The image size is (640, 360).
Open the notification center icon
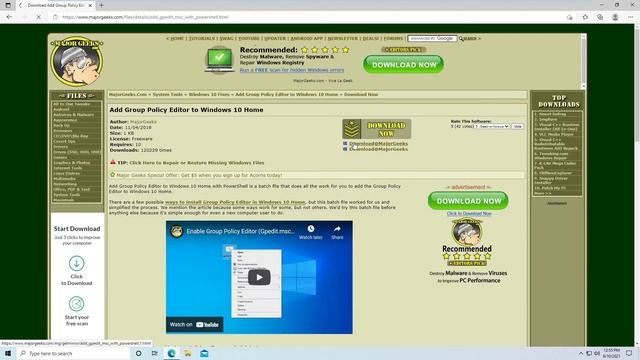[629, 353]
